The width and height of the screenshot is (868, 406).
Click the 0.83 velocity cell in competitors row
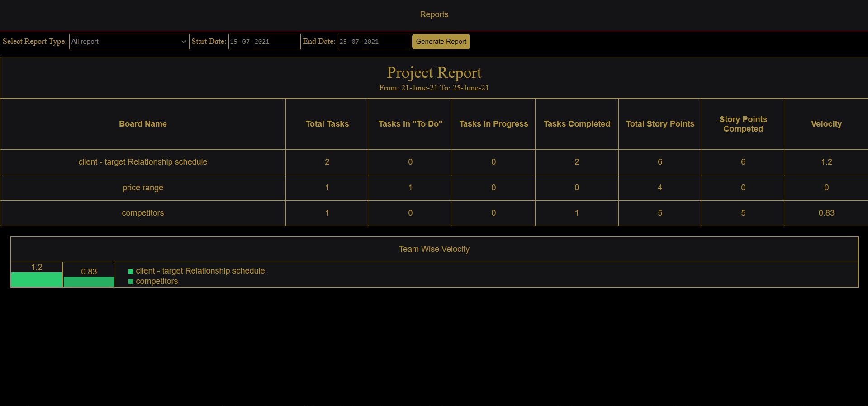pos(826,213)
